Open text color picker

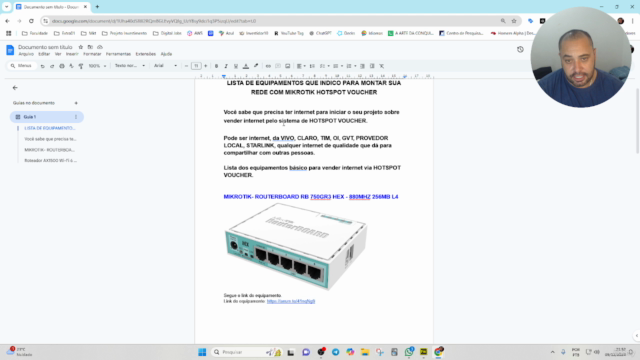pos(246,66)
